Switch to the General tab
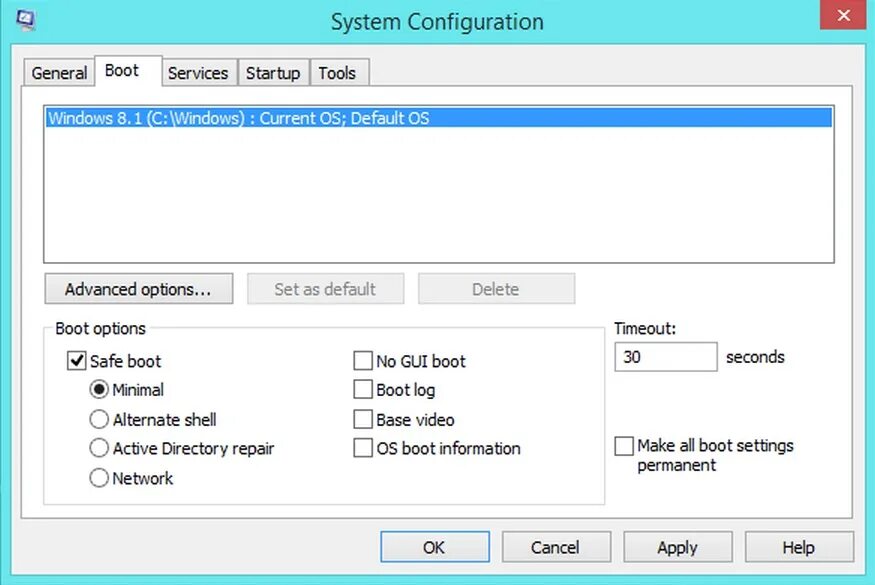 coord(59,73)
